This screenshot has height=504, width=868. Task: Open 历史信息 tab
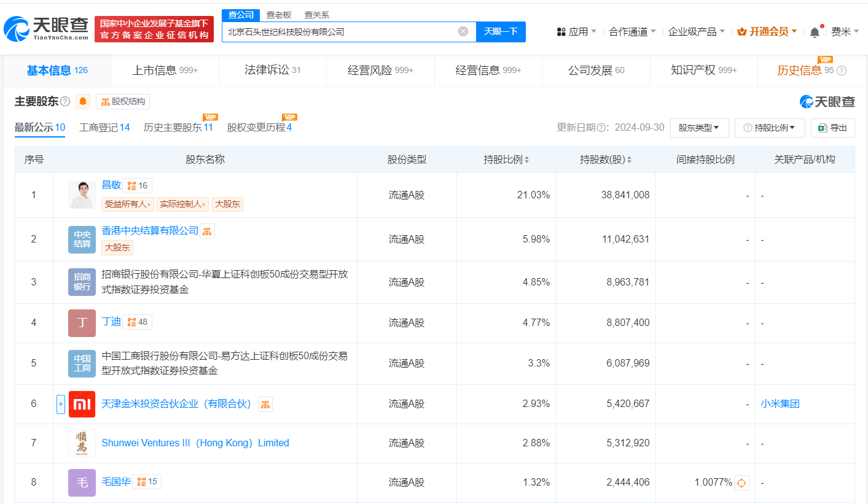pos(811,71)
